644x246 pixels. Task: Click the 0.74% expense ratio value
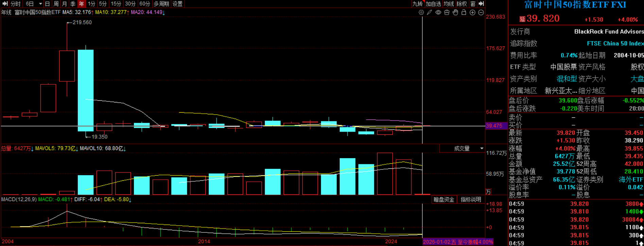(x=569, y=55)
